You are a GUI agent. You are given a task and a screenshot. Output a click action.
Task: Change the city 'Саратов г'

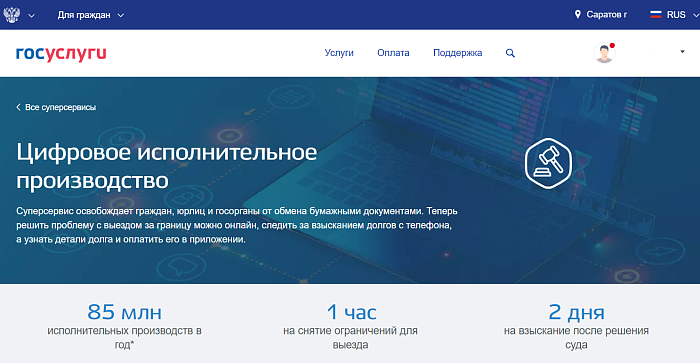(606, 15)
